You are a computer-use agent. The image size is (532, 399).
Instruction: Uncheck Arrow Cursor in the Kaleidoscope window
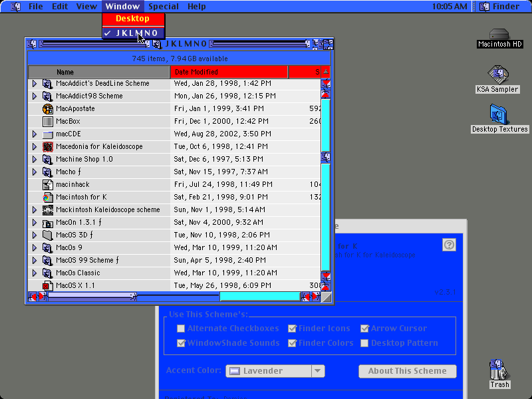(x=364, y=329)
